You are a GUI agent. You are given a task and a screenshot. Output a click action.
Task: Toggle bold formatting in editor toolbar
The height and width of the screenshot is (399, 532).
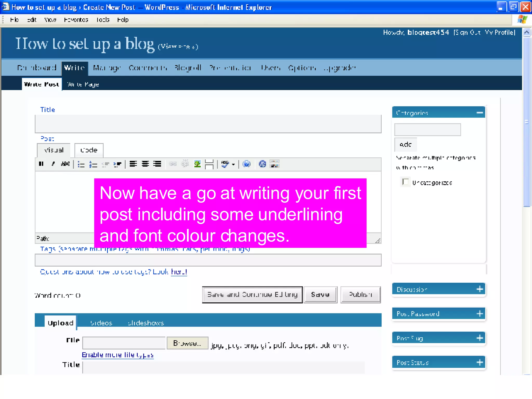coord(41,164)
